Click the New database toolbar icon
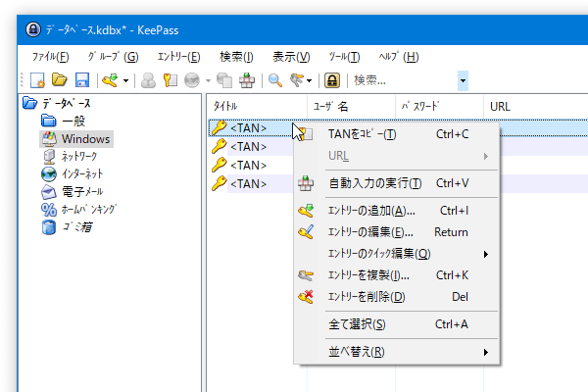The width and height of the screenshot is (588, 392). [x=37, y=80]
